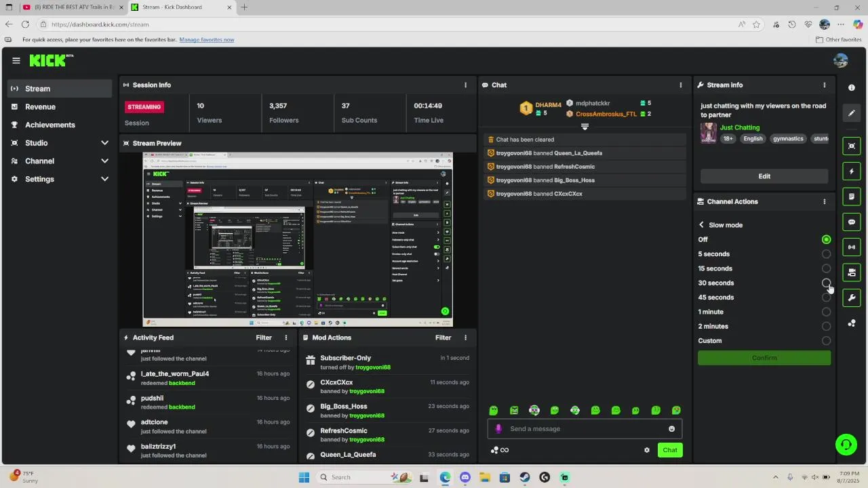This screenshot has width=868, height=488.
Task: Open Channel Actions three-dot options
Action: (825, 201)
